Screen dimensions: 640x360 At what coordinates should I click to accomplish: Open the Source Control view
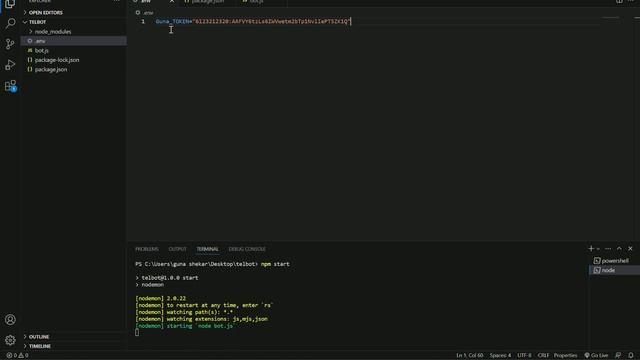[x=10, y=44]
